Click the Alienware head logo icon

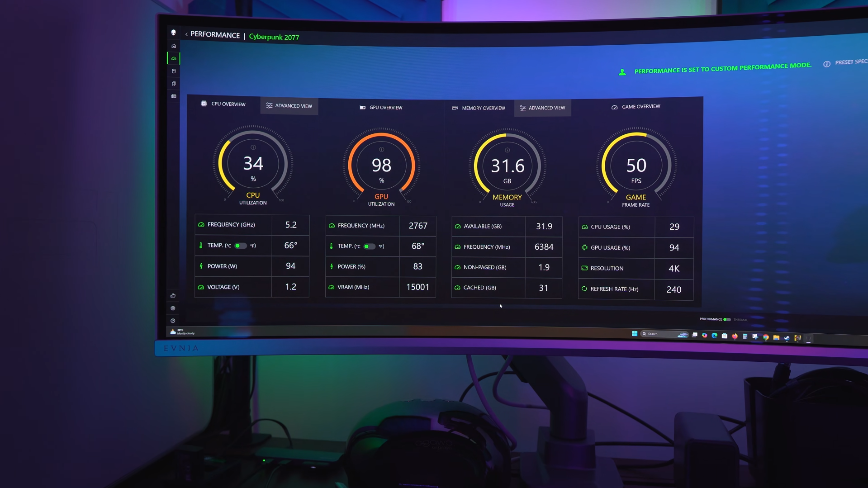click(x=173, y=33)
